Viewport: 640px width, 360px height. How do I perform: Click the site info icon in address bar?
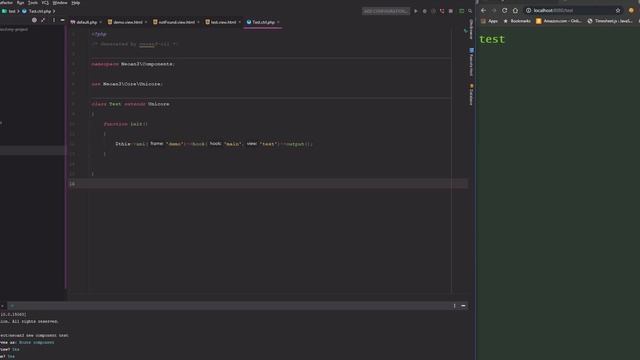528,11
